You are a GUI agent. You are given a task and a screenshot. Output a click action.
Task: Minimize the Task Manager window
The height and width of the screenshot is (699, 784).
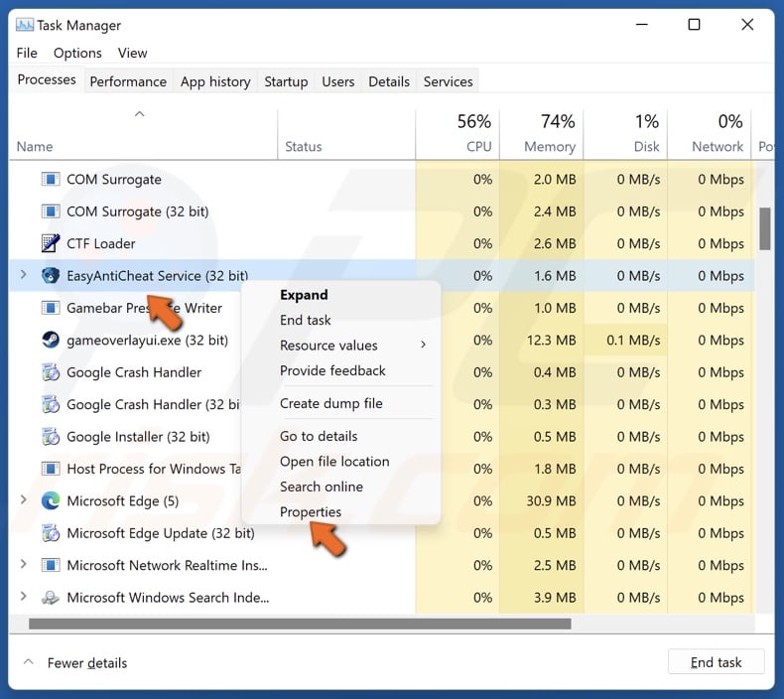(641, 25)
